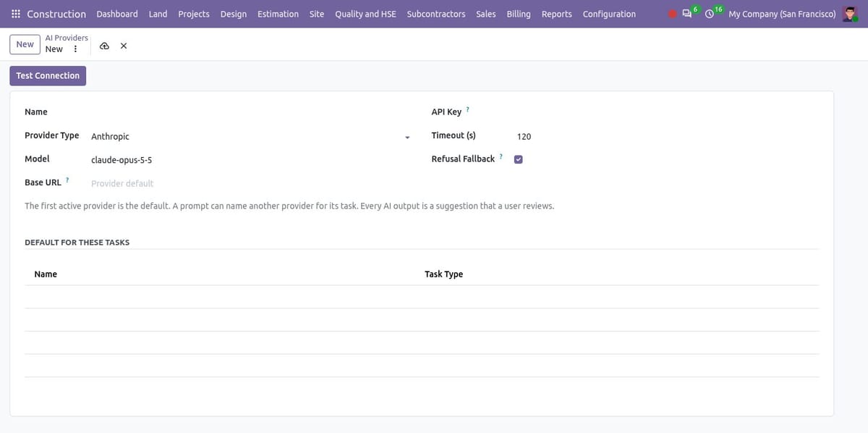Open the Dashboard menu
The width and height of the screenshot is (868, 433).
pyautogui.click(x=117, y=14)
